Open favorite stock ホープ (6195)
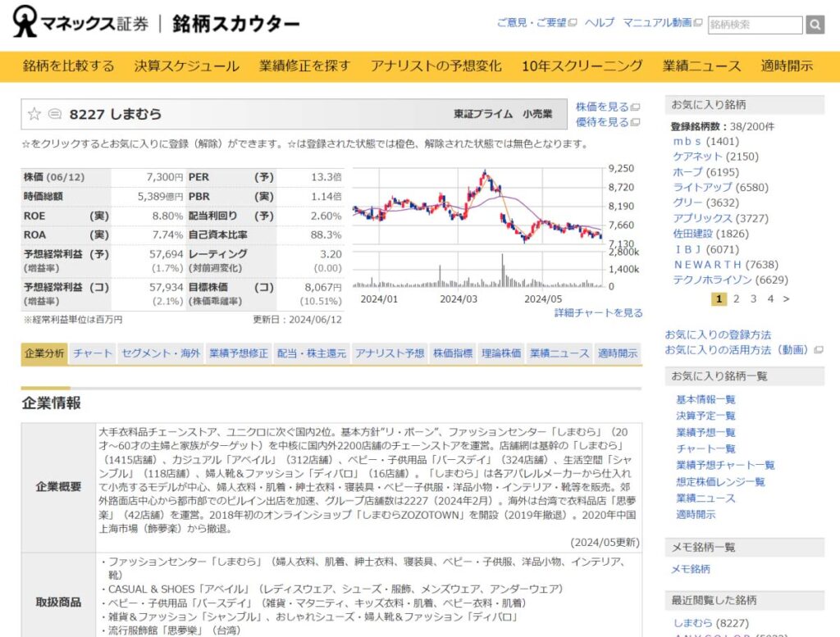This screenshot has width=840, height=637. click(x=705, y=172)
